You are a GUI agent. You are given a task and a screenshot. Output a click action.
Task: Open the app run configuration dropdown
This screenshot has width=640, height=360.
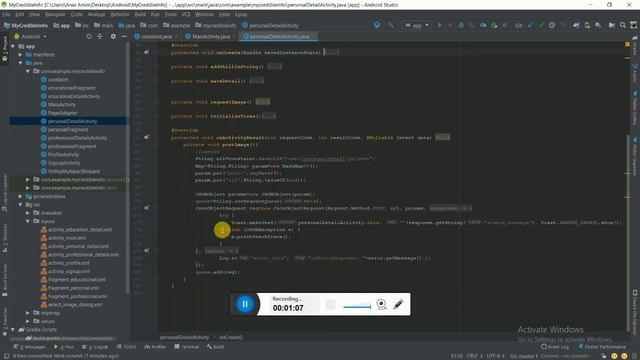[417, 25]
